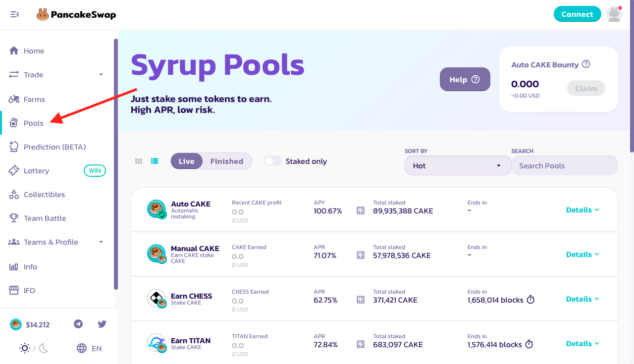Click Earn CHESS blocks timer icon
This screenshot has height=364, width=634.
[530, 300]
